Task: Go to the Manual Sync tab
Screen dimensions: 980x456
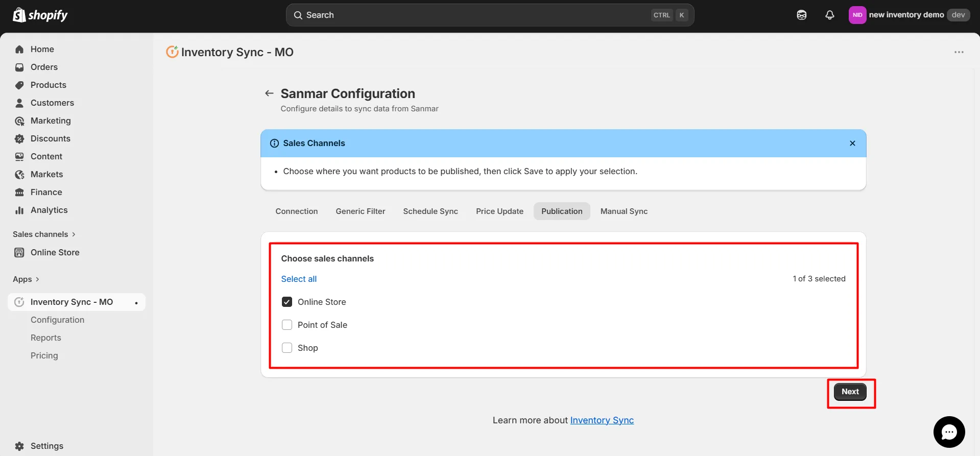Action: (624, 211)
